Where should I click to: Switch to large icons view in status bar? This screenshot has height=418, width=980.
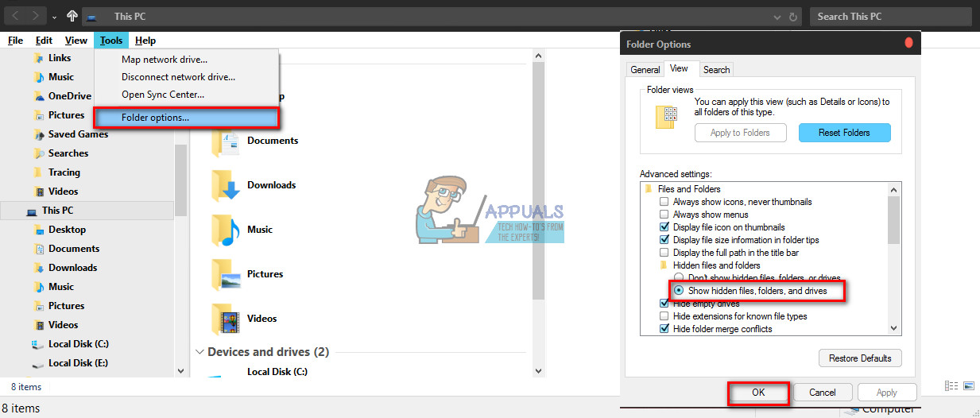click(x=968, y=386)
